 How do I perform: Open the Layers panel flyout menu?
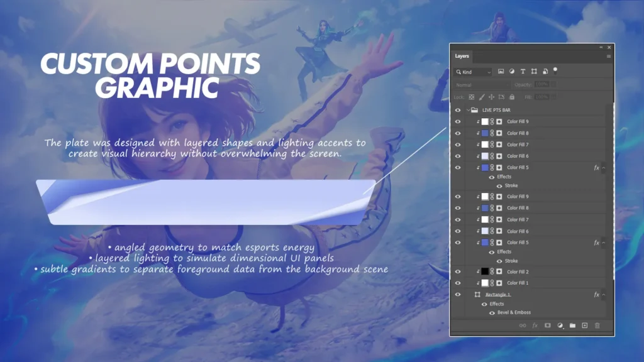[608, 57]
